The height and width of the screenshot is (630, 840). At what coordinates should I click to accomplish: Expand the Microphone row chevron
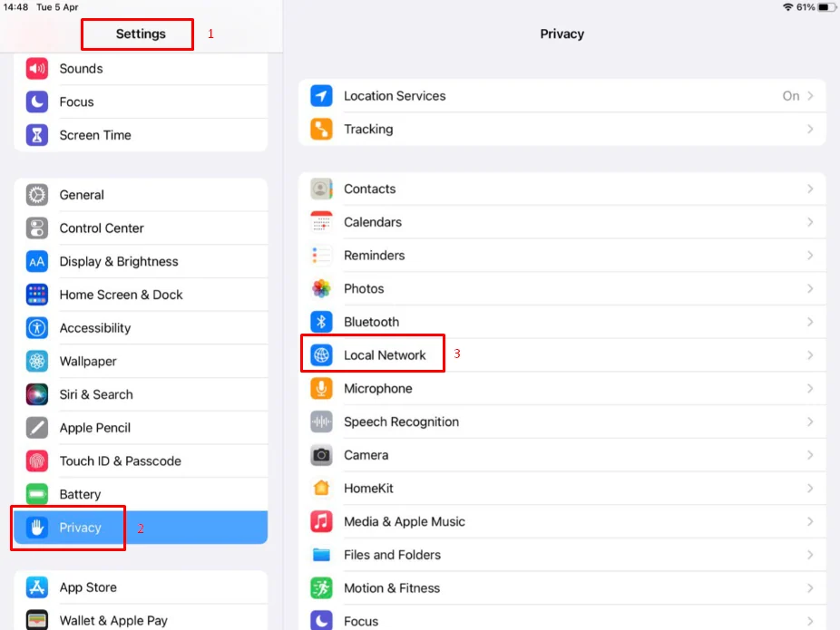810,388
